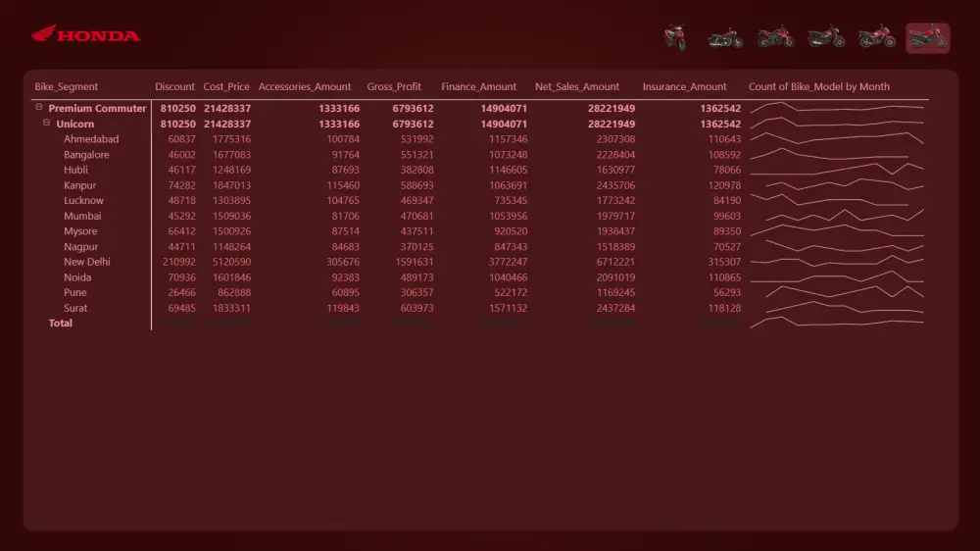Viewport: 980px width, 551px height.
Task: Select the dark cruiser bike icon beside scooter
Action: 725,38
